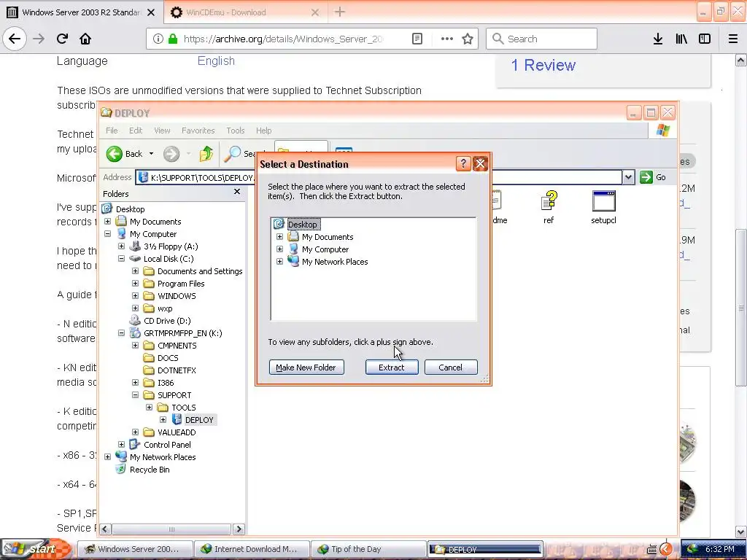Click English language link
Image resolution: width=747 pixels, height=560 pixels.
[216, 61]
